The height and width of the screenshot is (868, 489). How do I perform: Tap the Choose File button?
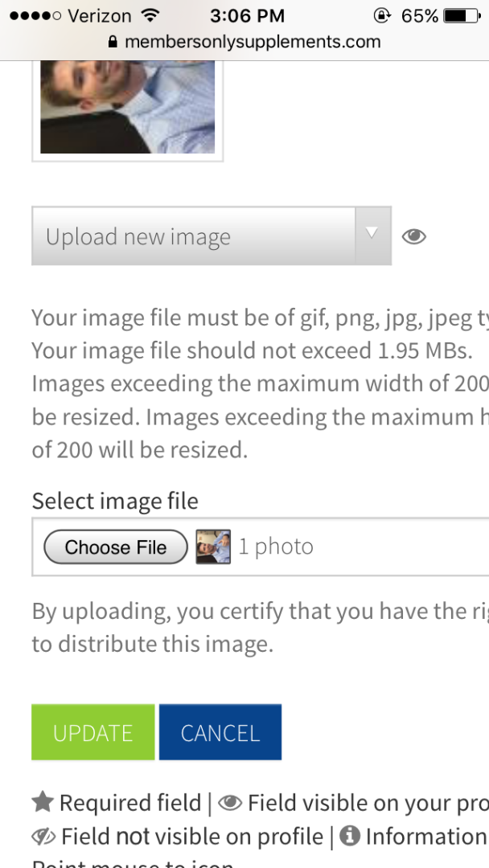[x=116, y=547]
